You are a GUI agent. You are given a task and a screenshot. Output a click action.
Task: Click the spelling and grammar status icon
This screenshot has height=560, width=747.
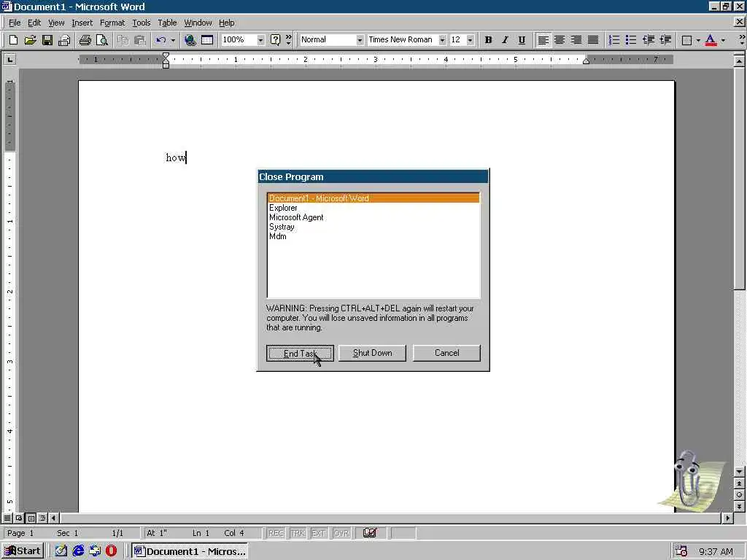370,533
